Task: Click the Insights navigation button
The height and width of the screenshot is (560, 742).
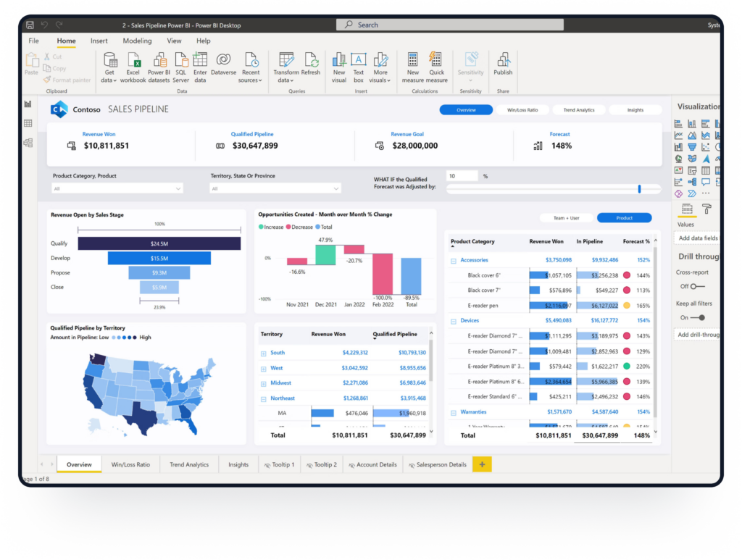Action: click(x=635, y=110)
